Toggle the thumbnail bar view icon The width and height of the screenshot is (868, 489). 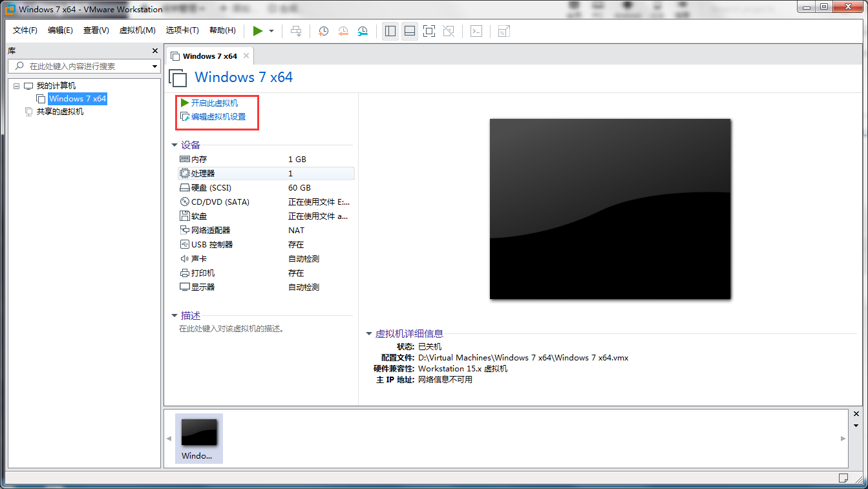point(409,31)
